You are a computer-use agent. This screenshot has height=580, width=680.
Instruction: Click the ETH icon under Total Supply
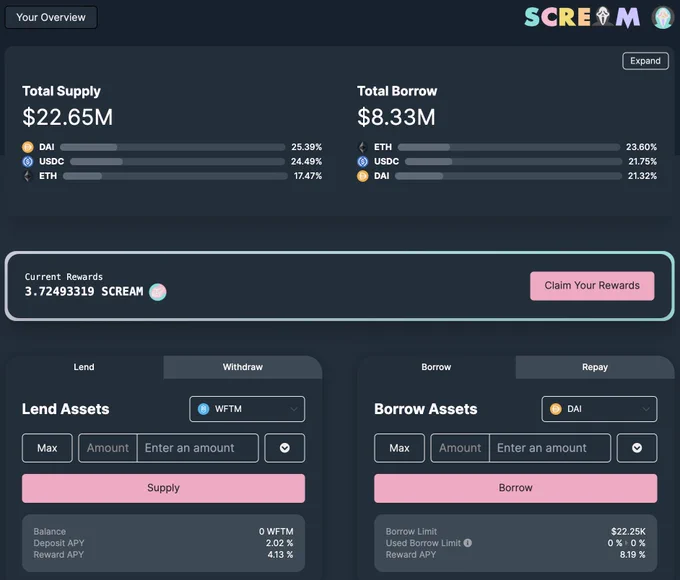[x=28, y=176]
